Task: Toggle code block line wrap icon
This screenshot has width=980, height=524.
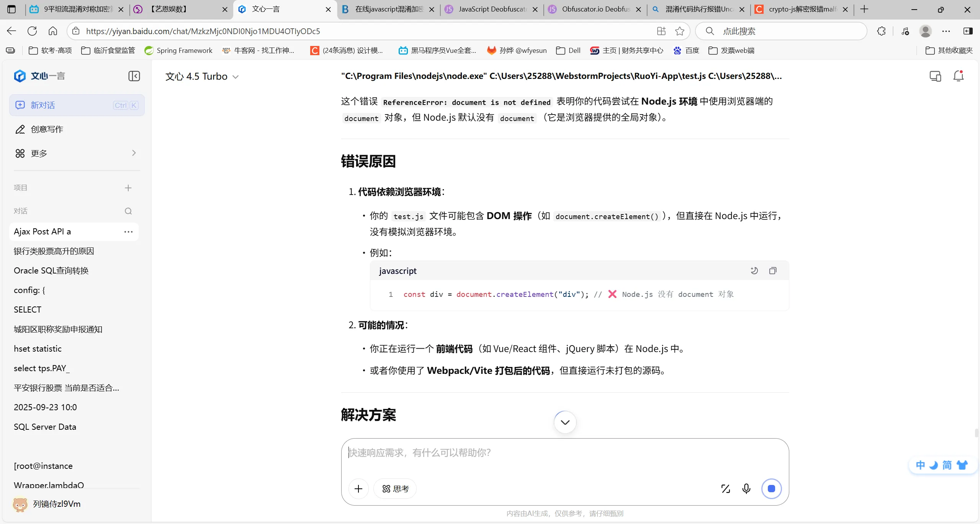Action: [x=754, y=271]
